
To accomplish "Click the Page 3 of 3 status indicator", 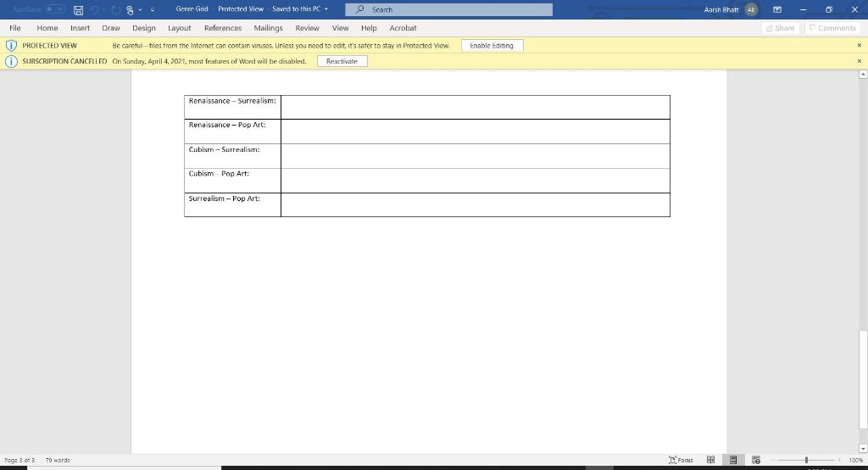I will coord(19,460).
